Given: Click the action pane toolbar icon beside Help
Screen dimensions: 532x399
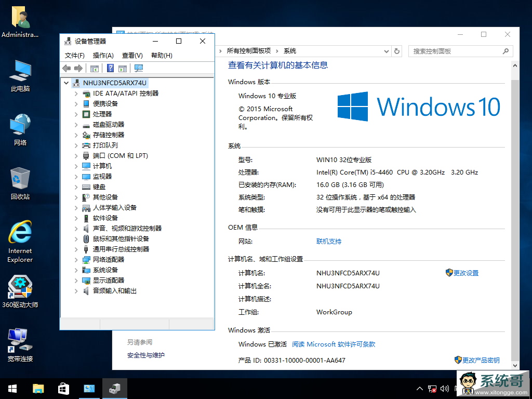Looking at the screenshot, I should click(x=123, y=68).
